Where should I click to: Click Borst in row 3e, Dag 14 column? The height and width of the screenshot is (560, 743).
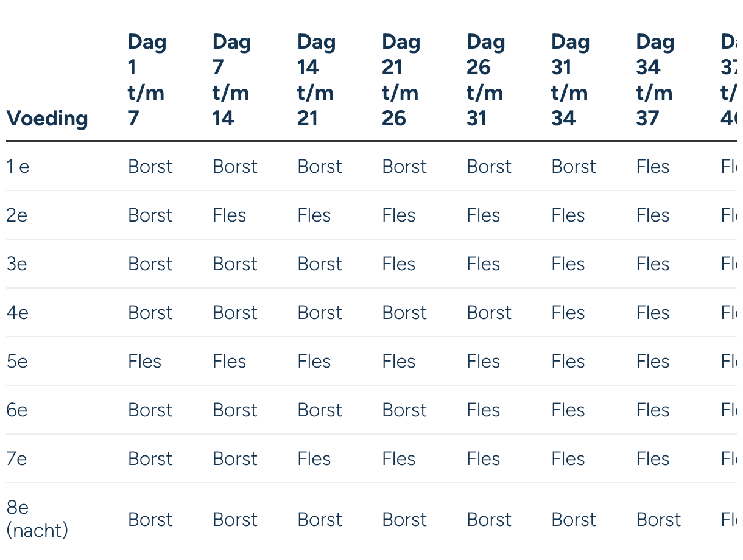click(x=320, y=264)
